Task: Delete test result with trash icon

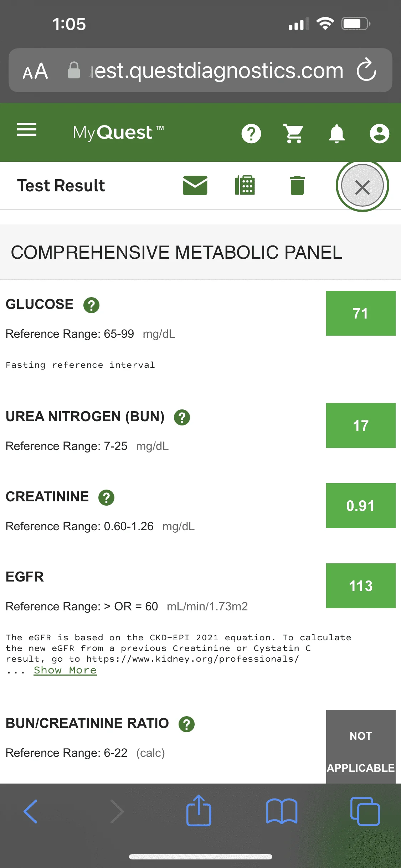Action: coord(297,186)
